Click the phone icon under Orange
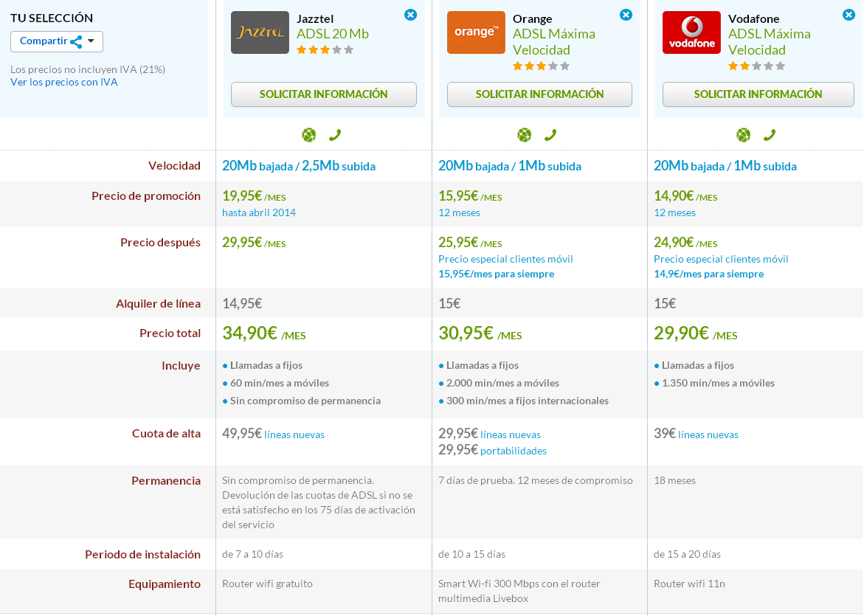 (x=550, y=135)
